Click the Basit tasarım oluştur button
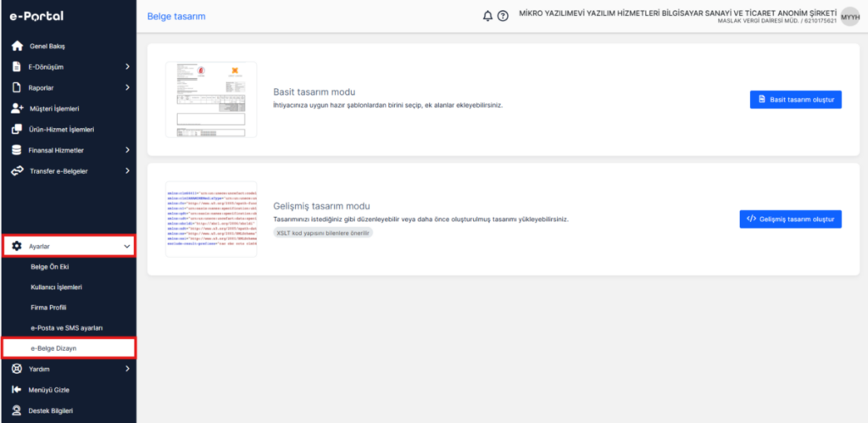 [795, 100]
